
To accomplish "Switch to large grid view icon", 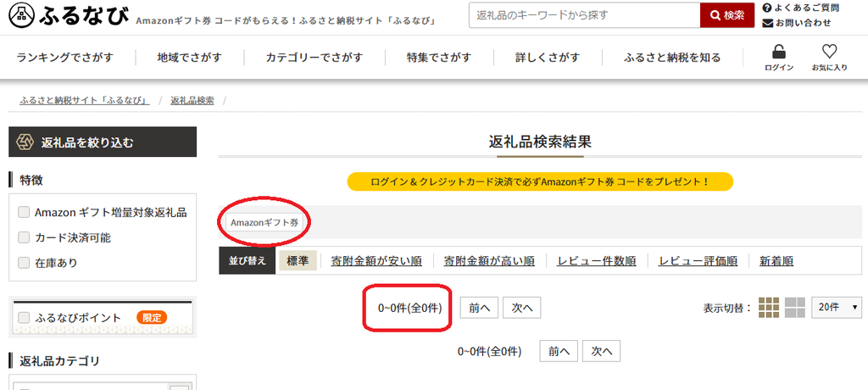I will point(795,308).
